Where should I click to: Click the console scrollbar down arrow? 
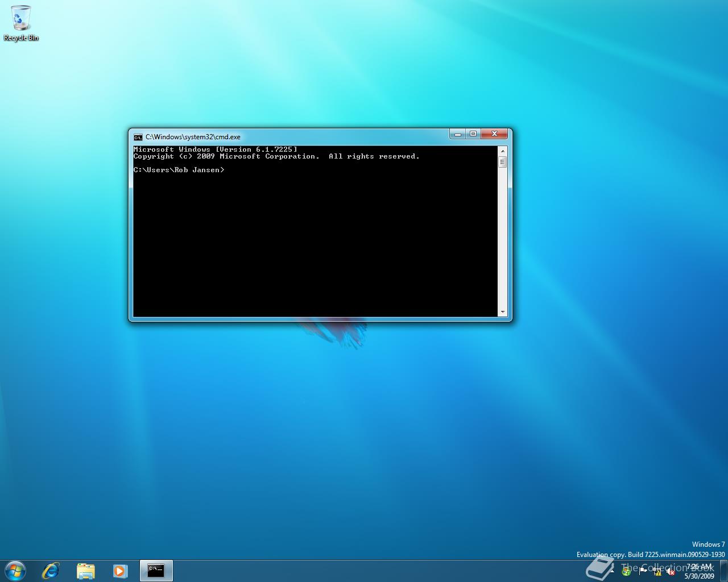click(502, 312)
